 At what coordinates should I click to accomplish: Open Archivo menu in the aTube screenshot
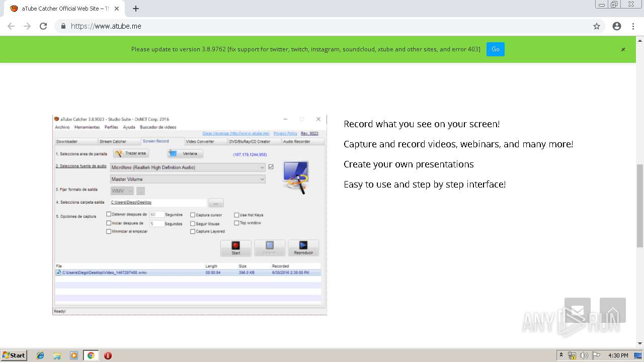coord(62,127)
